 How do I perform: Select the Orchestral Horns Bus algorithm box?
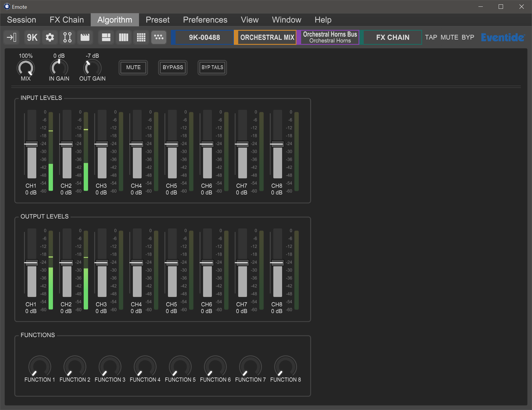tap(328, 37)
